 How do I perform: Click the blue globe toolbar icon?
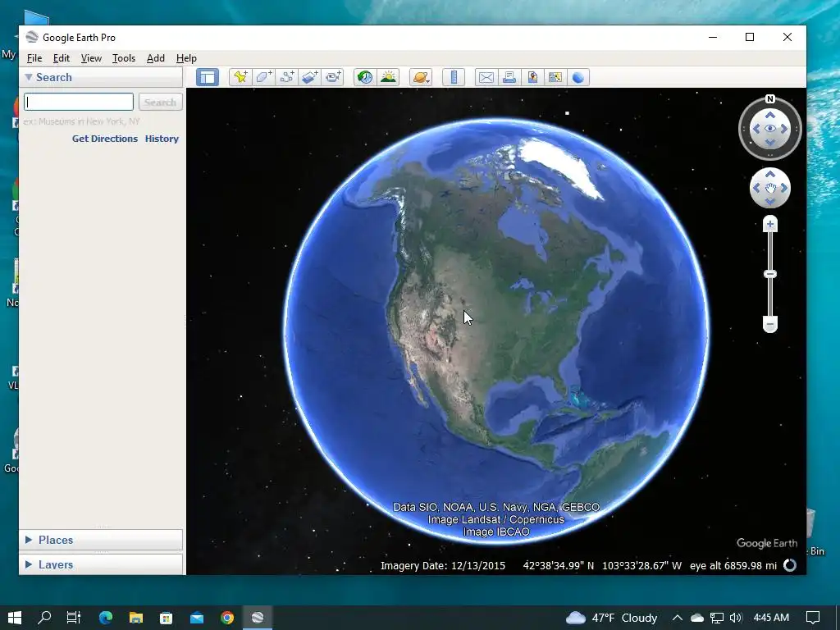pos(578,77)
